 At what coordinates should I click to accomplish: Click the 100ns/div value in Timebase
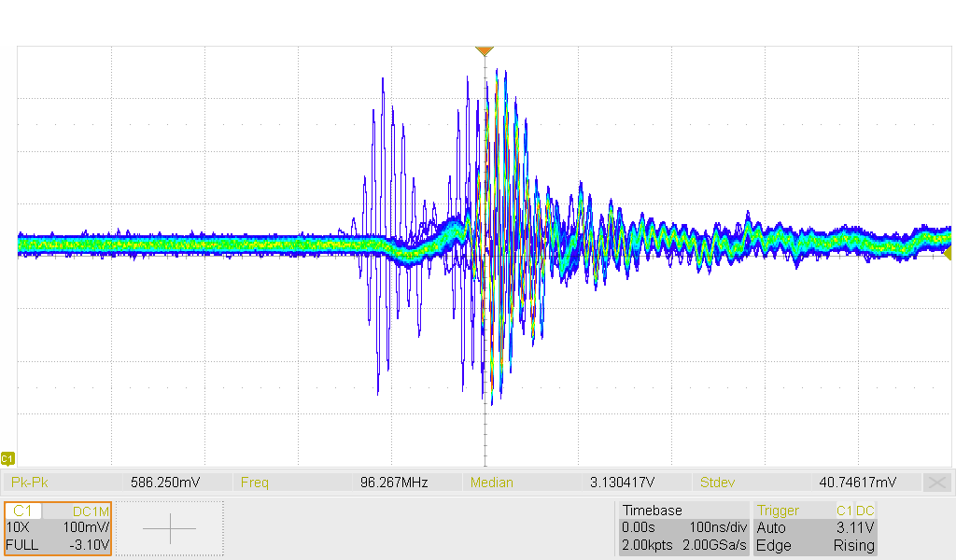coord(715,528)
